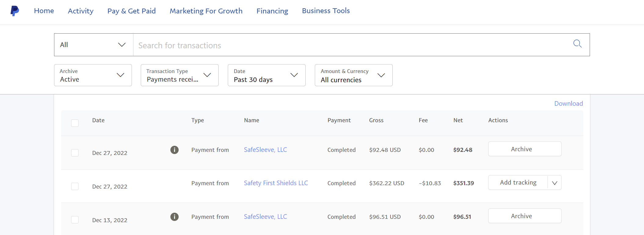Check the $92.48 SafeSleeve transaction checkbox
Screen dimensions: 644x235
[x=75, y=152]
